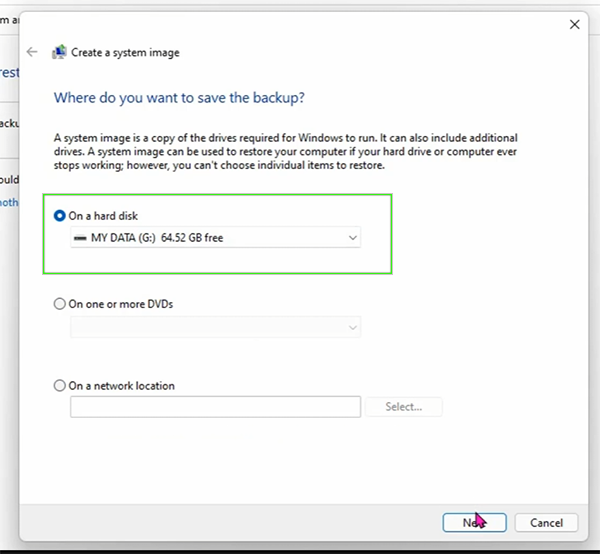Click the heading 'Where do you want to save the backup?'
This screenshot has height=554, width=600.
[x=179, y=98]
